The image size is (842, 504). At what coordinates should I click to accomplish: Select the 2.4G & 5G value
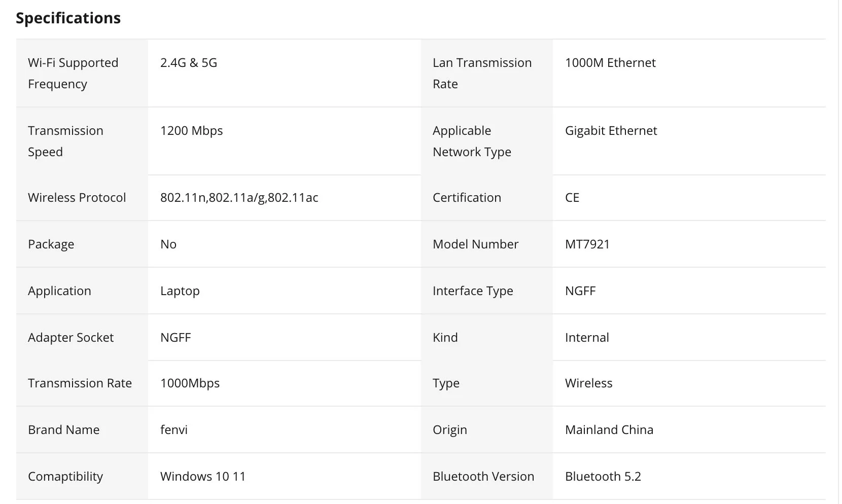(189, 63)
